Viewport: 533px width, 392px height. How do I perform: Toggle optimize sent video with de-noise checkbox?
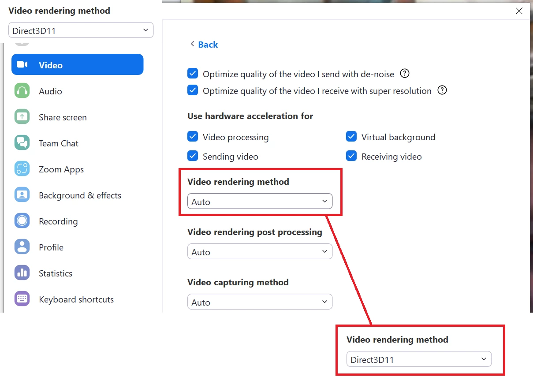(x=193, y=74)
